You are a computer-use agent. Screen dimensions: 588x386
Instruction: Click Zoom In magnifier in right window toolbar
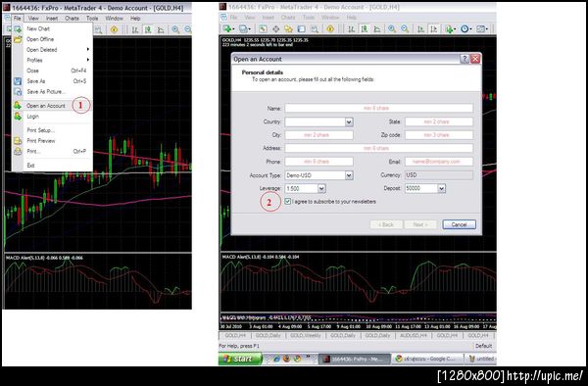(392, 28)
